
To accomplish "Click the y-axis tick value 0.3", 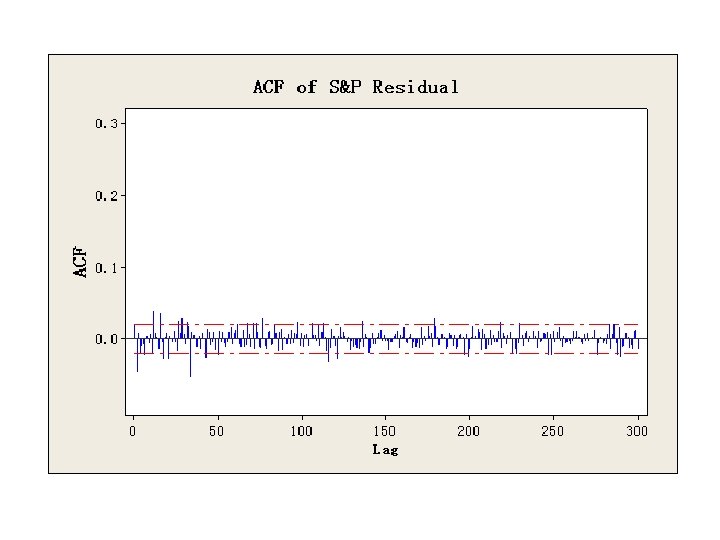I will pos(107,124).
